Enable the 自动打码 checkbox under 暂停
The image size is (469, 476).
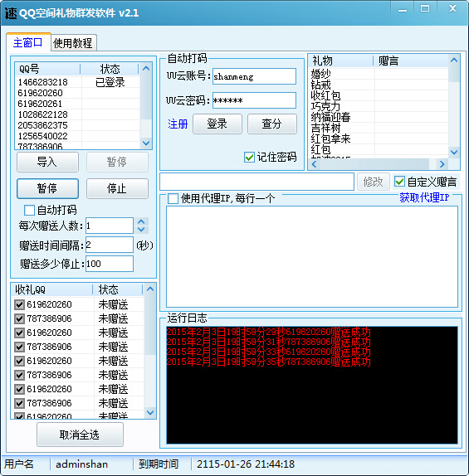click(x=29, y=210)
